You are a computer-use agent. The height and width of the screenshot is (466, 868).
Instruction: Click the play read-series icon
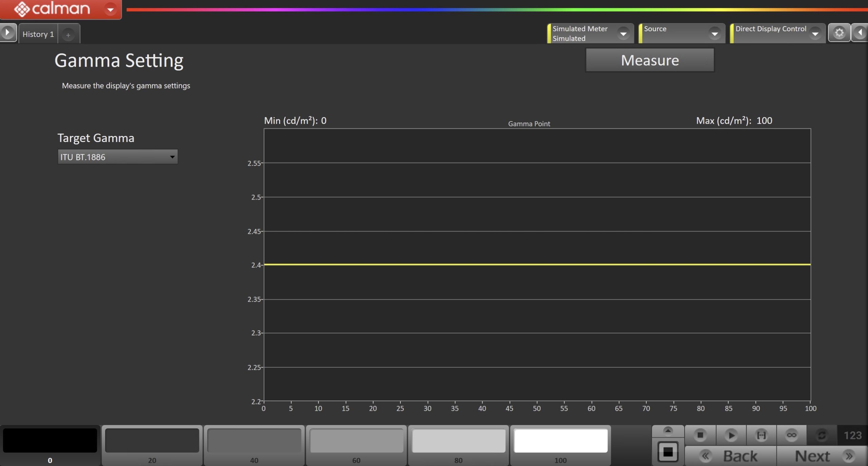tap(731, 435)
